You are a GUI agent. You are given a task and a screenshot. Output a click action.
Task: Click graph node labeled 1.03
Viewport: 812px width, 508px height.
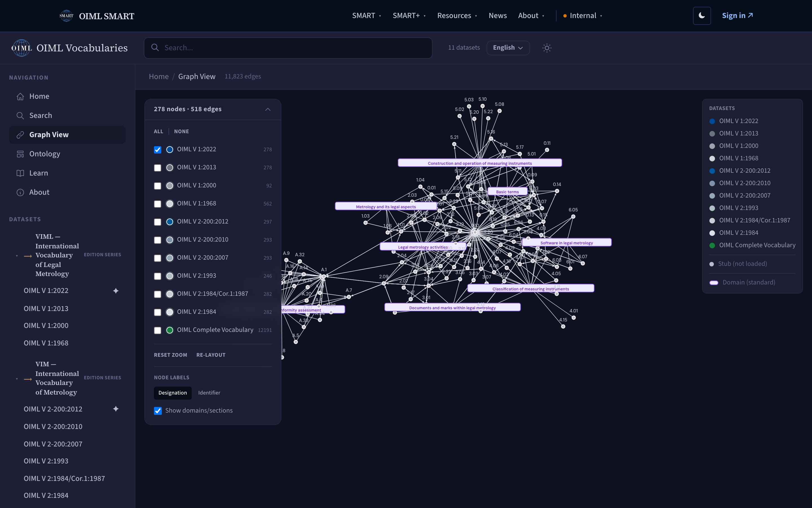coord(365,222)
